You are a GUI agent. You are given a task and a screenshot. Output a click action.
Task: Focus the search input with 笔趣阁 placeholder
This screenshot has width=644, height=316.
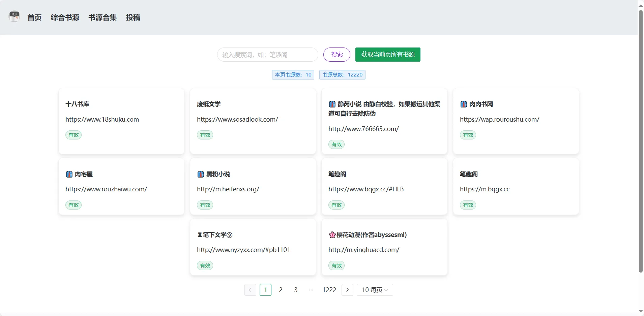coord(268,55)
